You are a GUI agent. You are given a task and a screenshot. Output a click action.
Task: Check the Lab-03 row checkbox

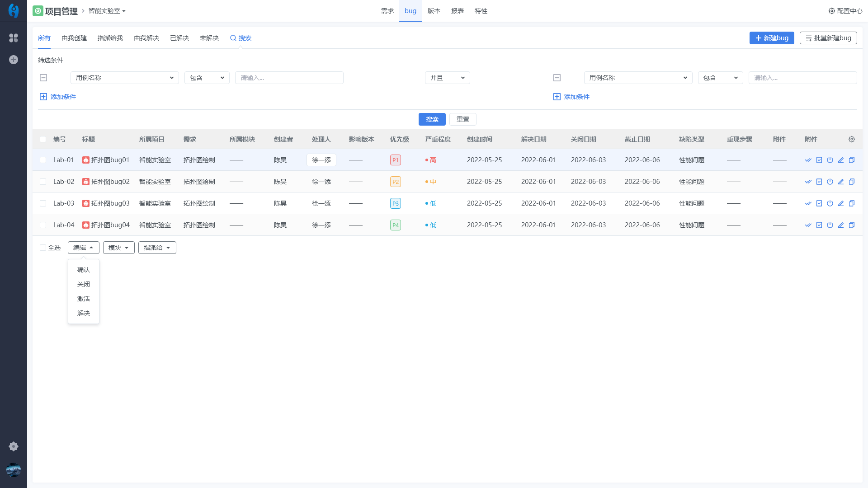43,203
